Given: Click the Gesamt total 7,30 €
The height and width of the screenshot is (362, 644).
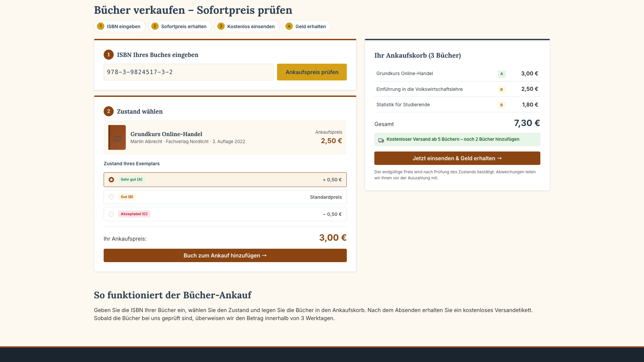Looking at the screenshot, I should pos(527,123).
